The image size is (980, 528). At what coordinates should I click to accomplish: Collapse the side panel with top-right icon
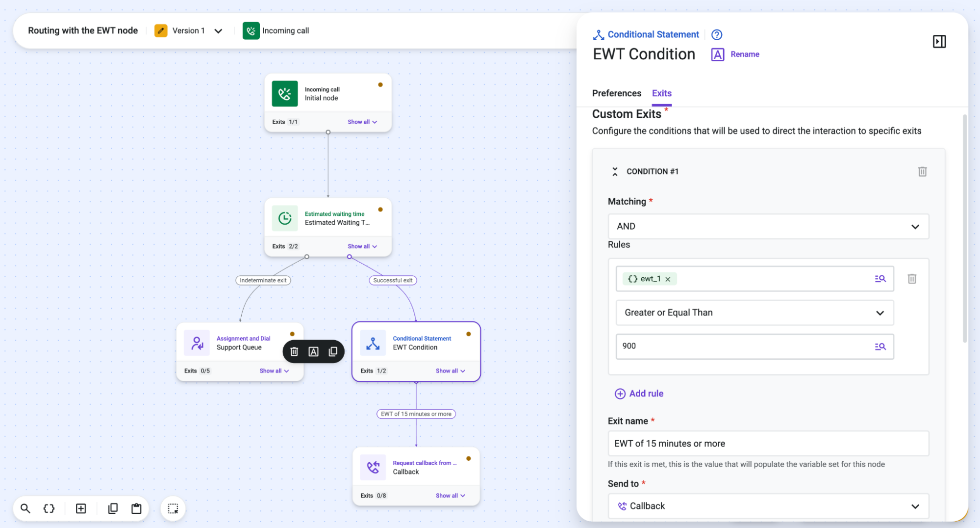[939, 42]
